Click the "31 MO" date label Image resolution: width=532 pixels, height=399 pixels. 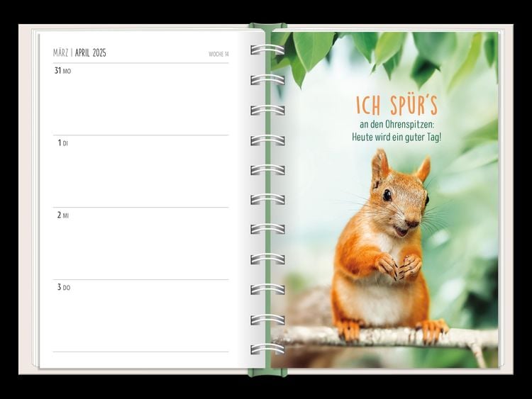point(62,71)
